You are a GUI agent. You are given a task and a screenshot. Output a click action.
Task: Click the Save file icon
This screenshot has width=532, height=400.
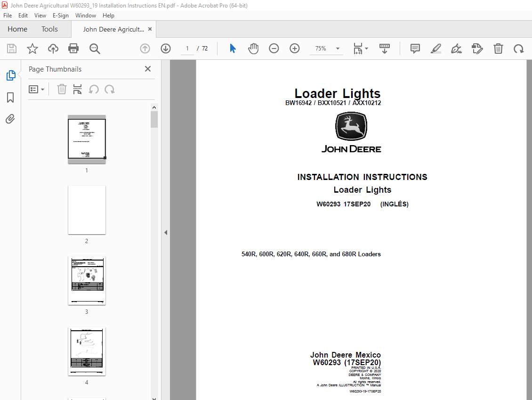pyautogui.click(x=12, y=49)
